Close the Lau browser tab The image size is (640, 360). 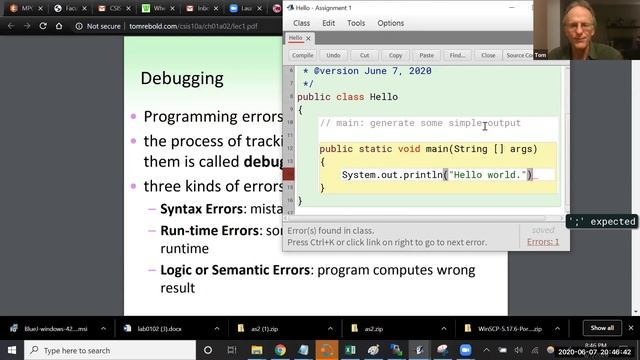tap(260, 8)
